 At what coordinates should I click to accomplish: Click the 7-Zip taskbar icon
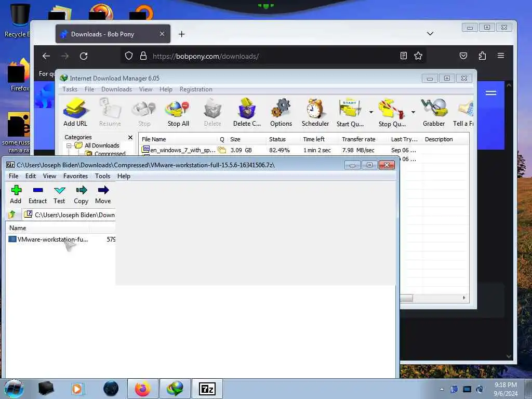pos(207,389)
